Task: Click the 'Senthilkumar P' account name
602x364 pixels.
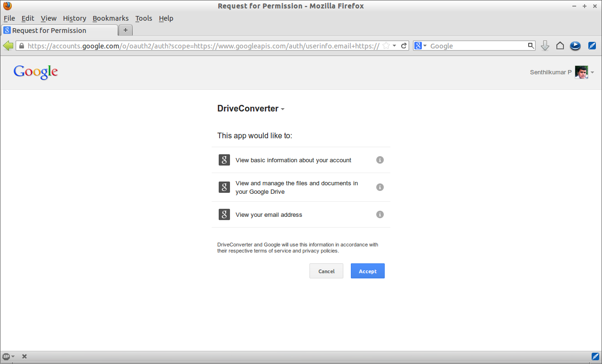Action: [x=551, y=72]
